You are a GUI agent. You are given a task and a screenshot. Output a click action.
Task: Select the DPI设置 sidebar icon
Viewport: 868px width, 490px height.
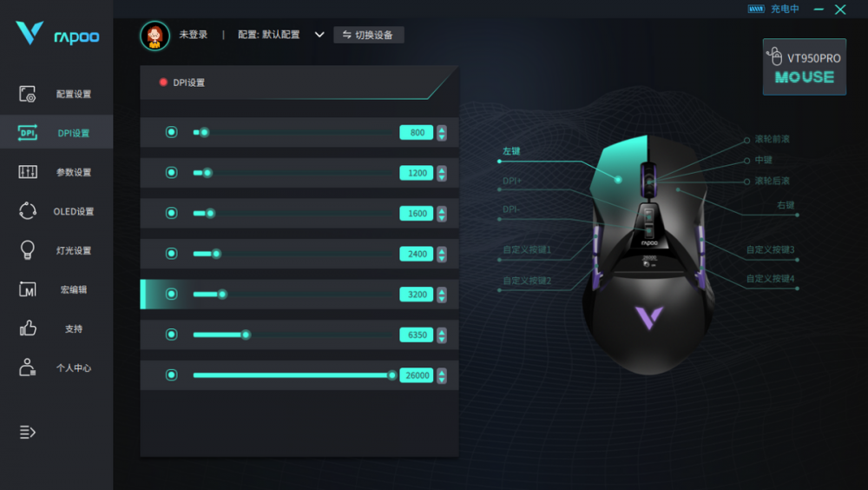point(27,132)
